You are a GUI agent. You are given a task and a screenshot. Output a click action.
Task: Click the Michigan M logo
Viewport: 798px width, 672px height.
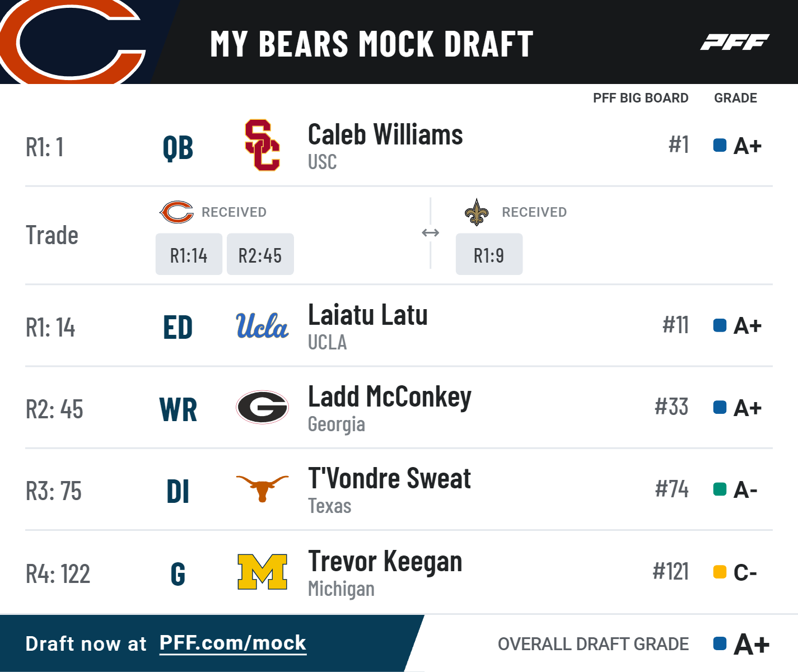coord(262,572)
